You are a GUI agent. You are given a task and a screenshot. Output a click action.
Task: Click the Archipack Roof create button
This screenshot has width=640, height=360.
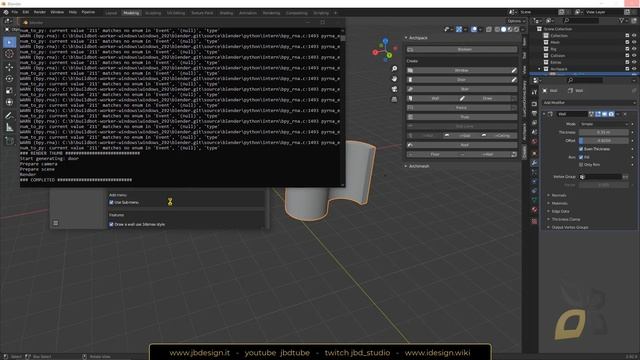point(462,145)
